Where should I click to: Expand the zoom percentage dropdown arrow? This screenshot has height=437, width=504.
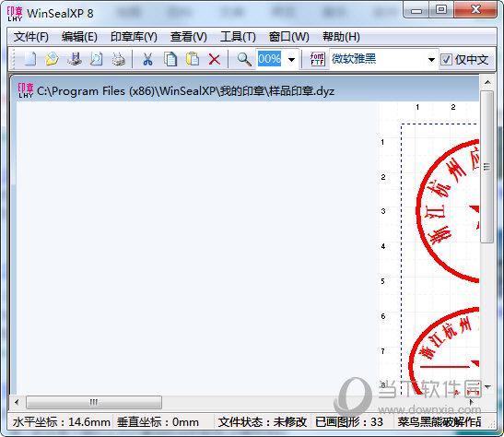pos(291,60)
